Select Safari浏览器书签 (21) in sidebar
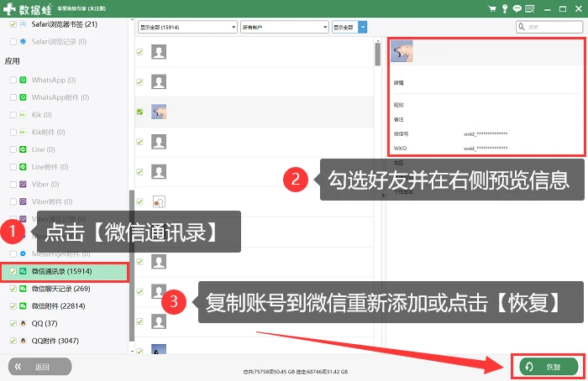This screenshot has height=381, width=588. pos(64,24)
